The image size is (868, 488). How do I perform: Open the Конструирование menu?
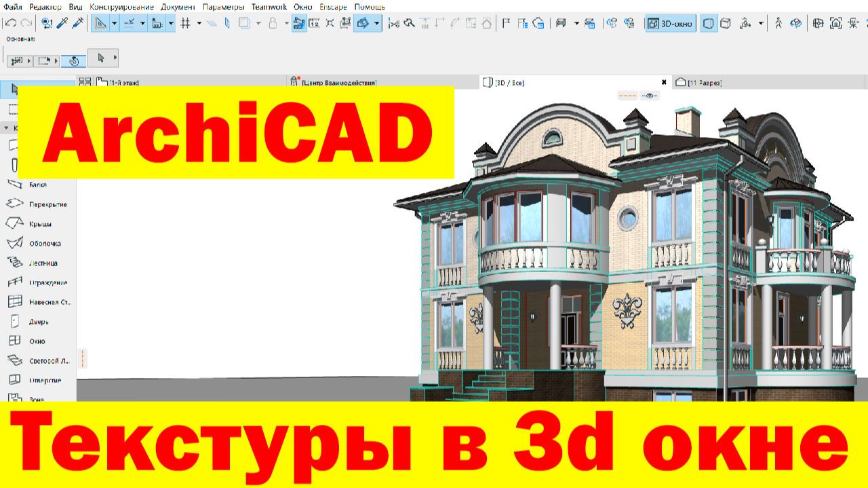[122, 7]
